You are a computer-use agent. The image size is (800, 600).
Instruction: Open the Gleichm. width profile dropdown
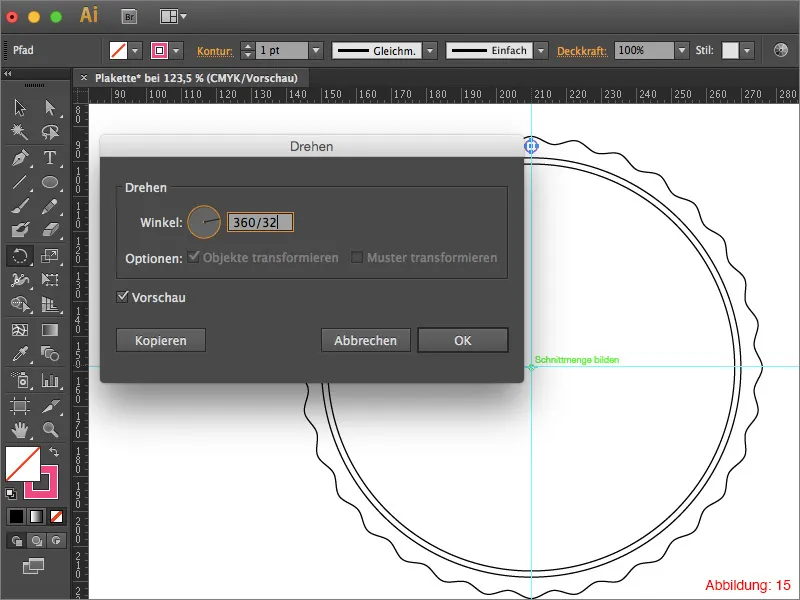coord(430,51)
